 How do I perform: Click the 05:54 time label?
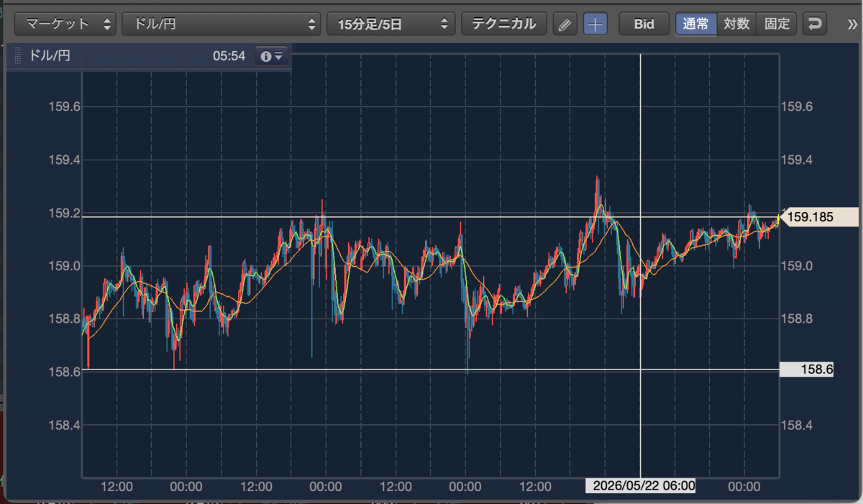pyautogui.click(x=229, y=56)
